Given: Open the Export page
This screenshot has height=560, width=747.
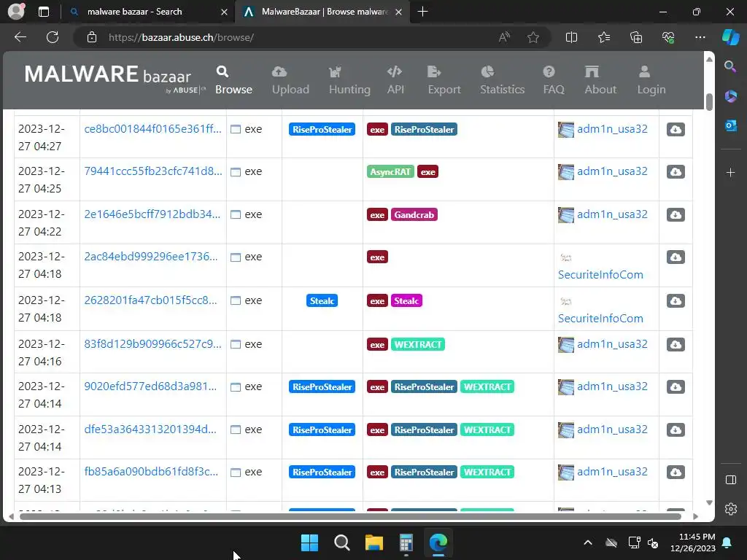Looking at the screenshot, I should coord(444,80).
